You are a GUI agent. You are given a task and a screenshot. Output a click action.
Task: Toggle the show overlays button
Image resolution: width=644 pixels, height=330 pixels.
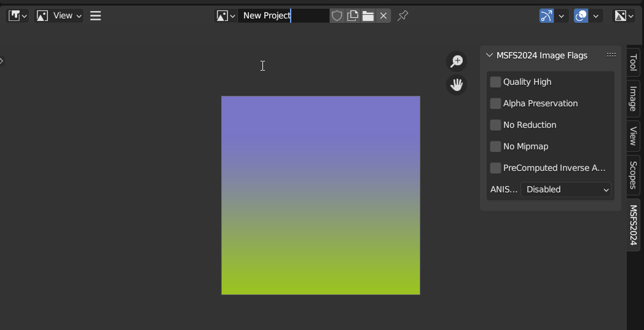click(581, 15)
